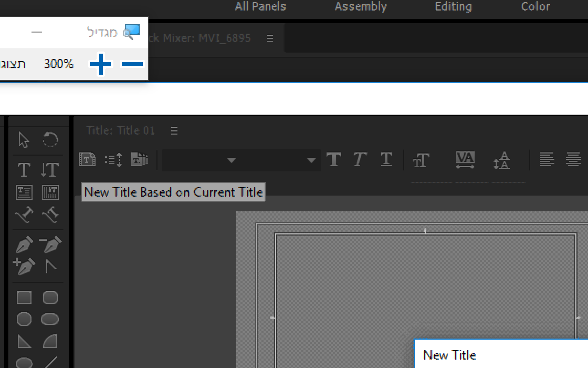Select the Add Anchor Point tool

(x=24, y=266)
